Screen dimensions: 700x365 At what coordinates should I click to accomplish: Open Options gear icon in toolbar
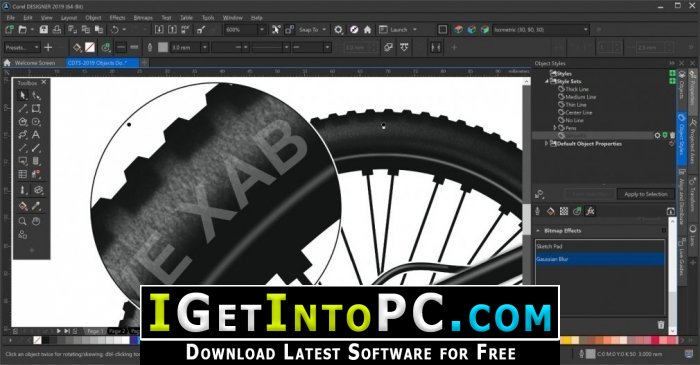tap(338, 30)
